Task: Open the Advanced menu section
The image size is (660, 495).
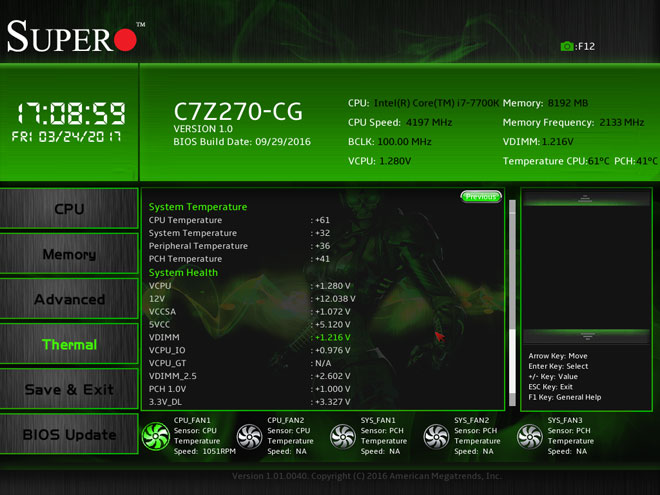Action: click(x=69, y=299)
